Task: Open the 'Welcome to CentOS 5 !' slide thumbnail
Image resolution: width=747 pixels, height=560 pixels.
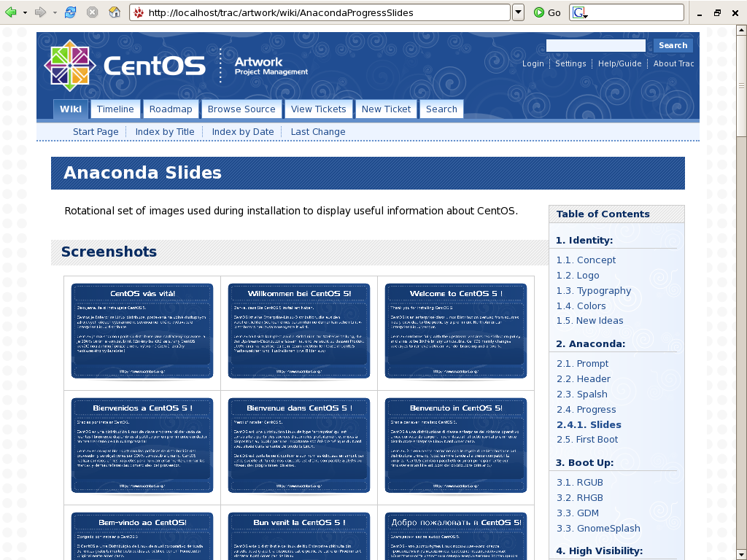Action: pyautogui.click(x=456, y=332)
